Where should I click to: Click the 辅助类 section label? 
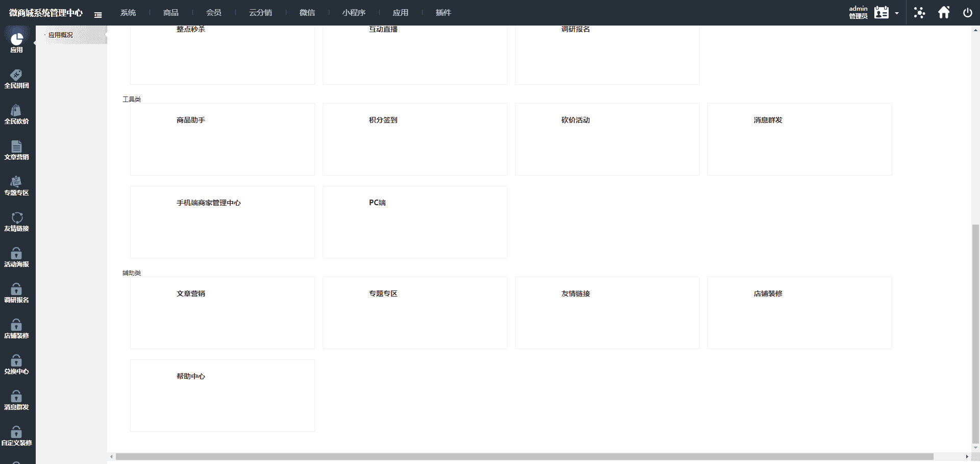[132, 273]
